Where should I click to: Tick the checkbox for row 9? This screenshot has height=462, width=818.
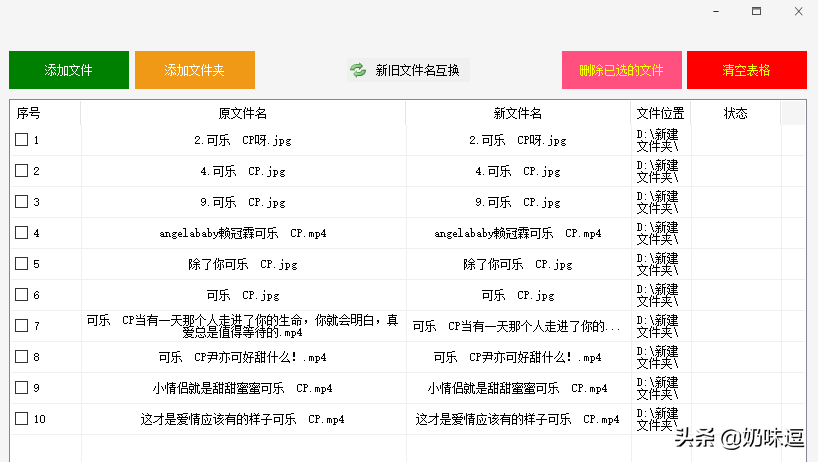[21, 387]
